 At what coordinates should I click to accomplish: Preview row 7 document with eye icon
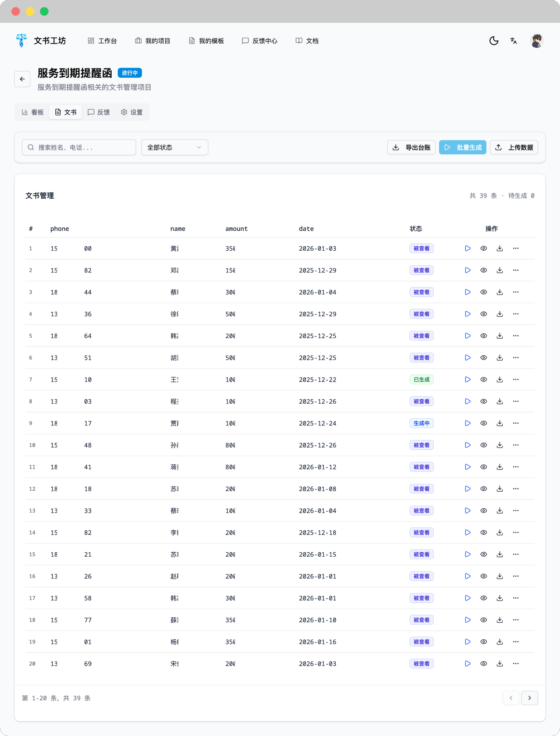click(484, 379)
